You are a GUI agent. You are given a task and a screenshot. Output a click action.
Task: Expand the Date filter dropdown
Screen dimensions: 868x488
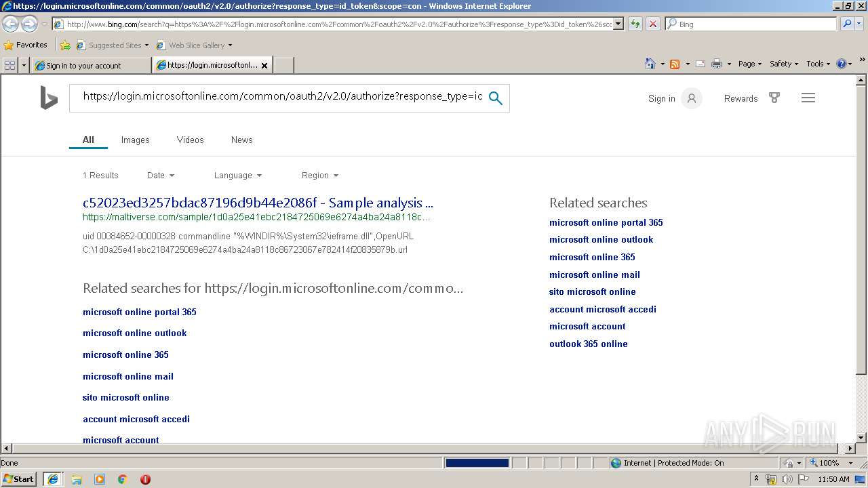[x=161, y=175]
